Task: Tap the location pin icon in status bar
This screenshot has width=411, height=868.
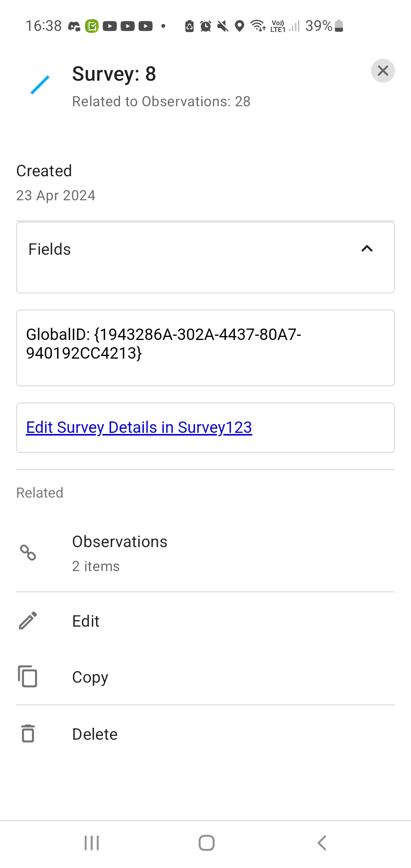Action: coord(239,26)
